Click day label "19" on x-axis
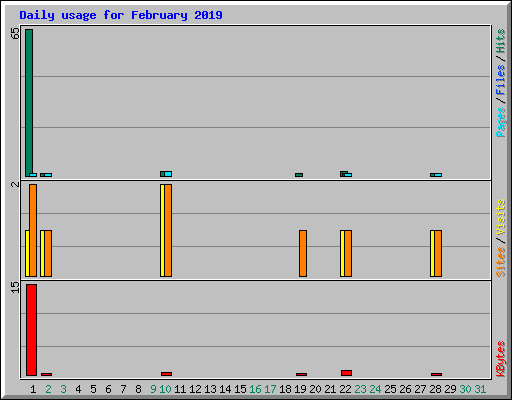 [300, 389]
